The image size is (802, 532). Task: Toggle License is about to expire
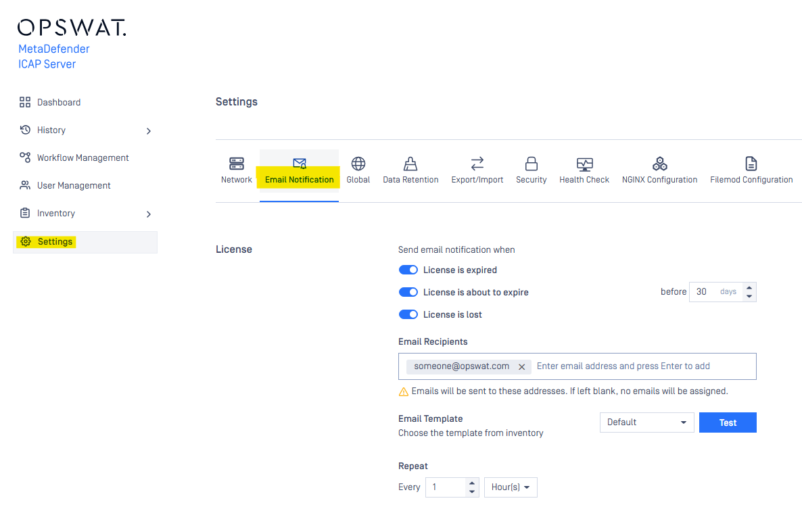[x=408, y=292]
